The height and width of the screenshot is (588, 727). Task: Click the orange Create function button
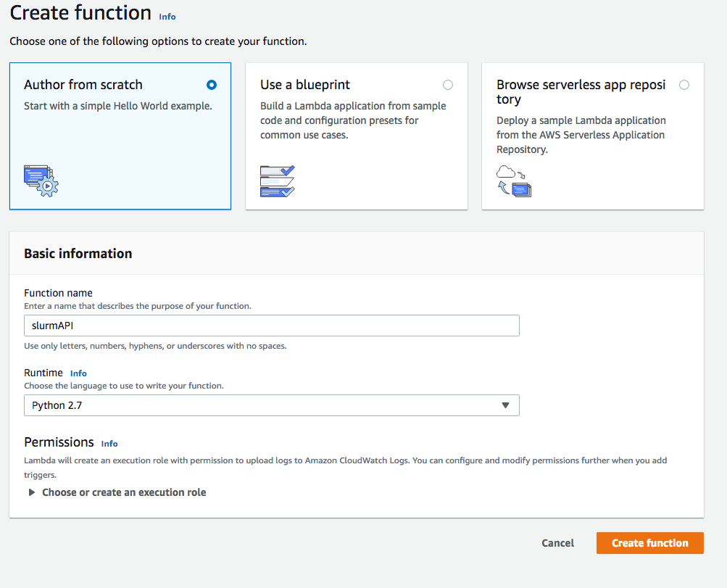tap(649, 542)
